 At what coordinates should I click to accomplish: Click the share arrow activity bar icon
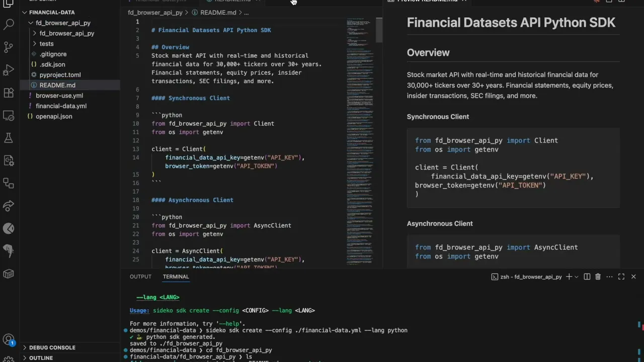click(9, 206)
